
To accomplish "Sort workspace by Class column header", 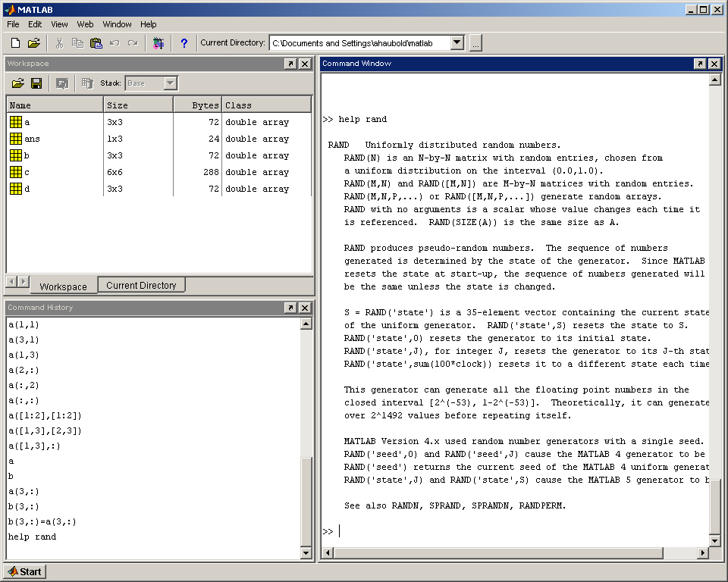I will click(x=266, y=105).
